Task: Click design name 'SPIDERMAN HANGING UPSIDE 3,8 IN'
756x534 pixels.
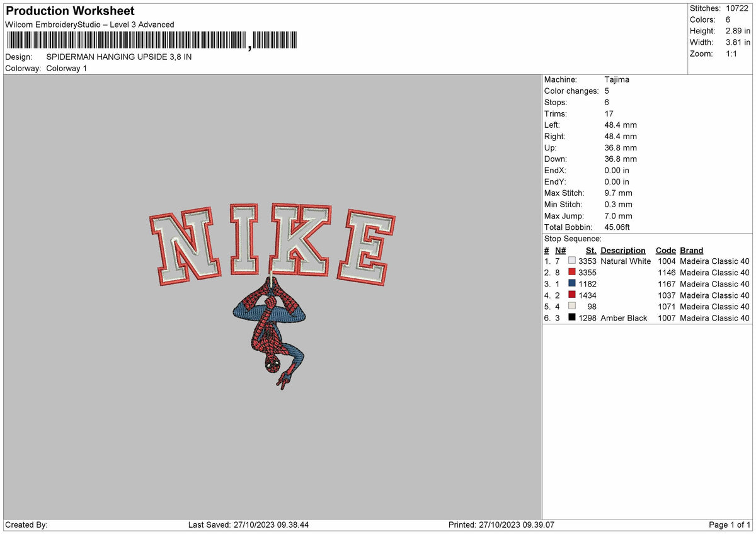Action: [x=119, y=57]
